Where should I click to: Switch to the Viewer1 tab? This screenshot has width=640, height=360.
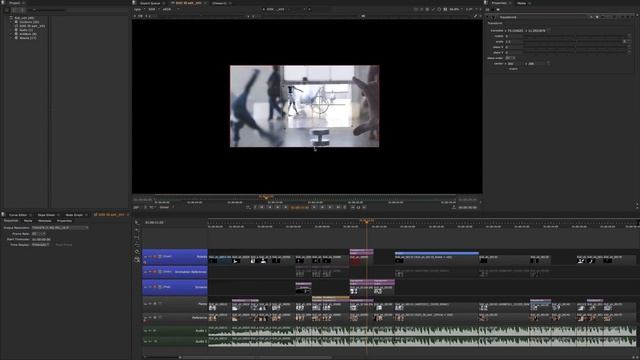pyautogui.click(x=219, y=3)
